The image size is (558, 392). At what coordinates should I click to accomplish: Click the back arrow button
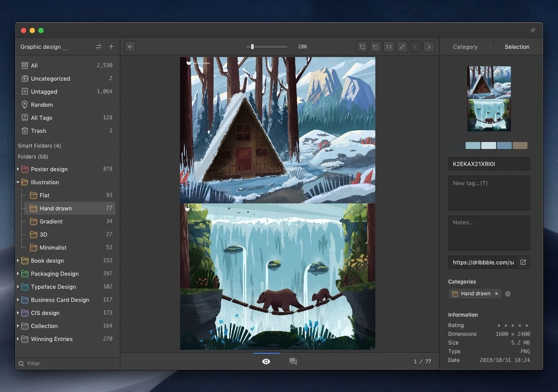click(130, 47)
